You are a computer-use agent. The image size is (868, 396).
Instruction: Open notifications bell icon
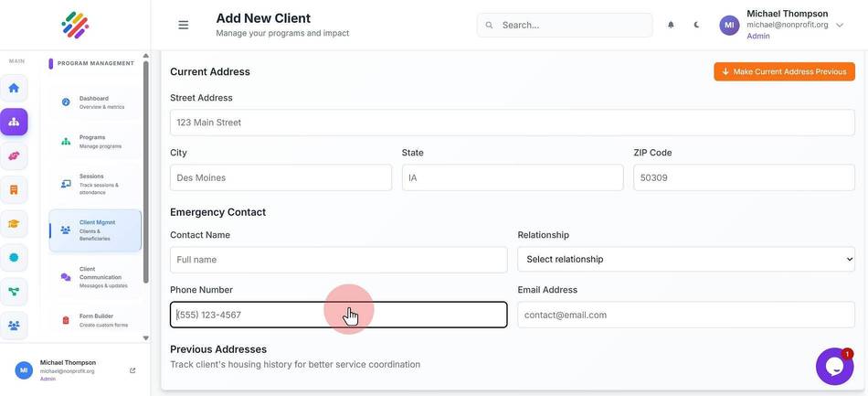point(671,25)
